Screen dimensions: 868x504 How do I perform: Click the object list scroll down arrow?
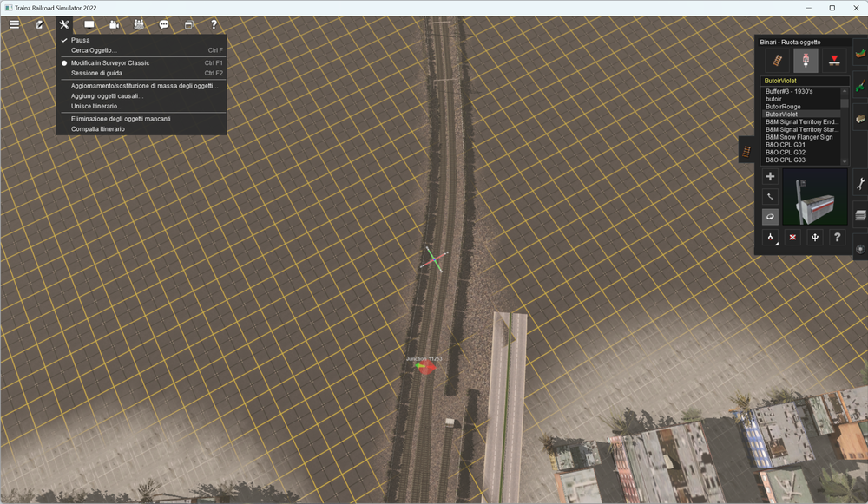coord(845,161)
